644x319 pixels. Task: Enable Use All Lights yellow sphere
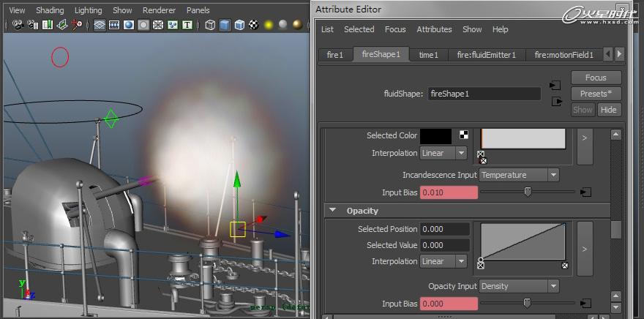tap(269, 26)
